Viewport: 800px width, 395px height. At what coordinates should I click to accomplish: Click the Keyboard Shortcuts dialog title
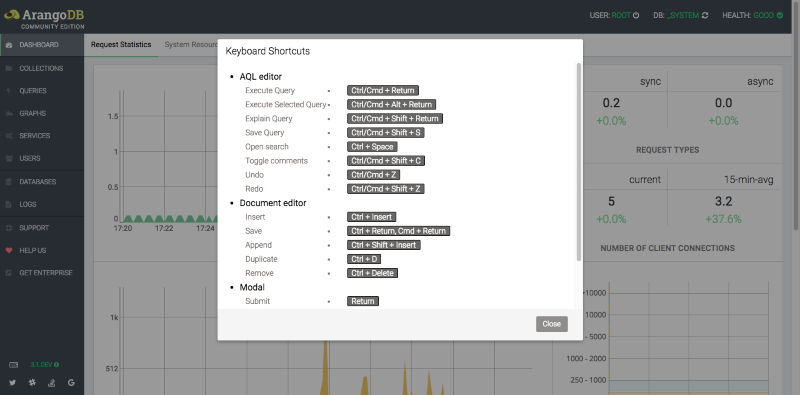[267, 51]
